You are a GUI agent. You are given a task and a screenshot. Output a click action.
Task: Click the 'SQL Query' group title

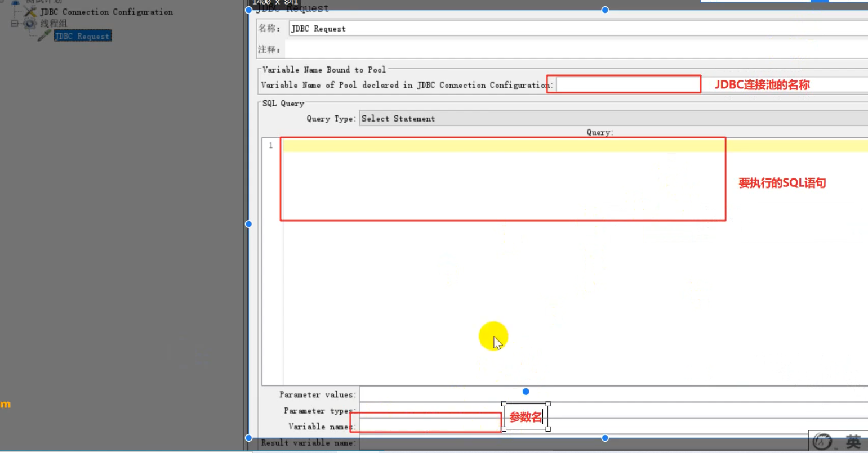tap(283, 104)
